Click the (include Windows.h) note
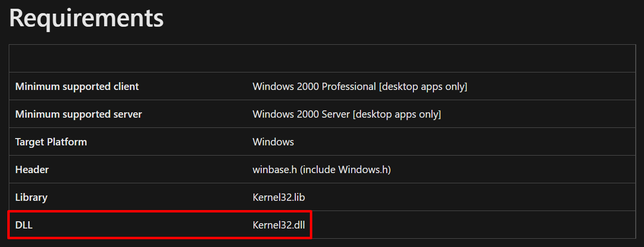The image size is (644, 247). click(345, 170)
